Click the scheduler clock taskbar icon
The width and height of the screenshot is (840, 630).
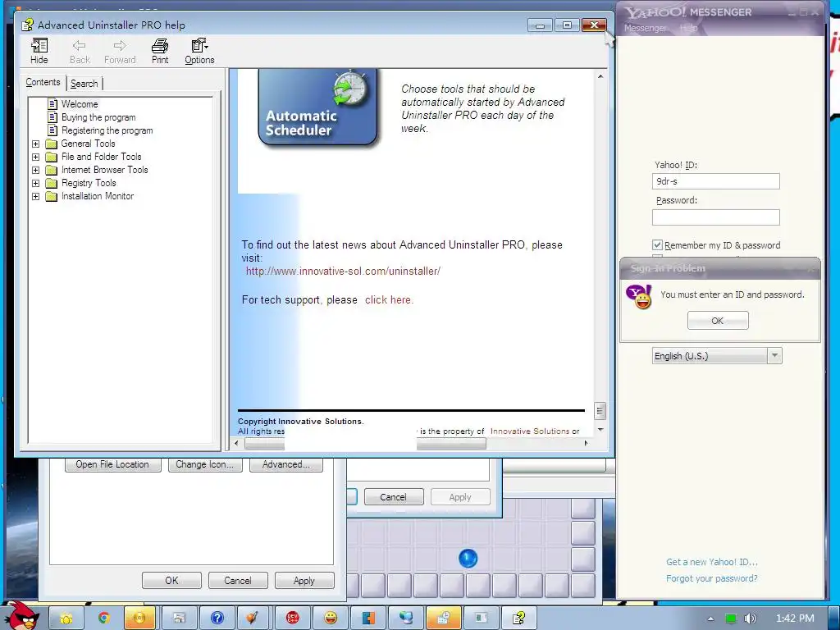444,619
